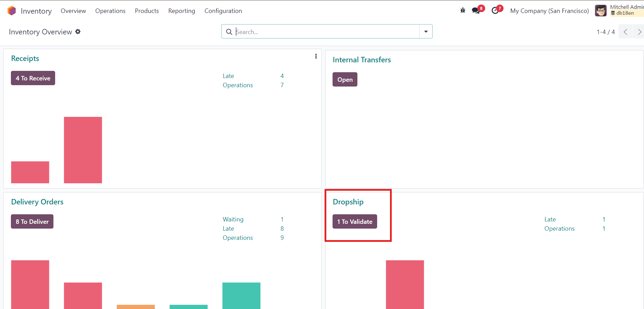Viewport: 644px width, 309px height.
Task: Focus the Search input field
Action: point(327,32)
